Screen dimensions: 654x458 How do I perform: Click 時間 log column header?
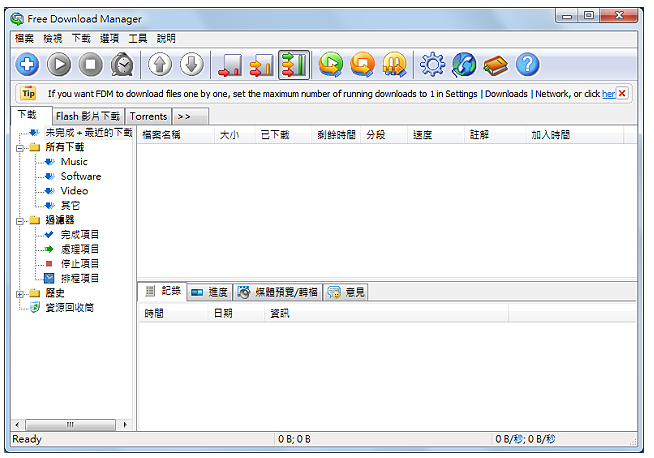point(173,313)
